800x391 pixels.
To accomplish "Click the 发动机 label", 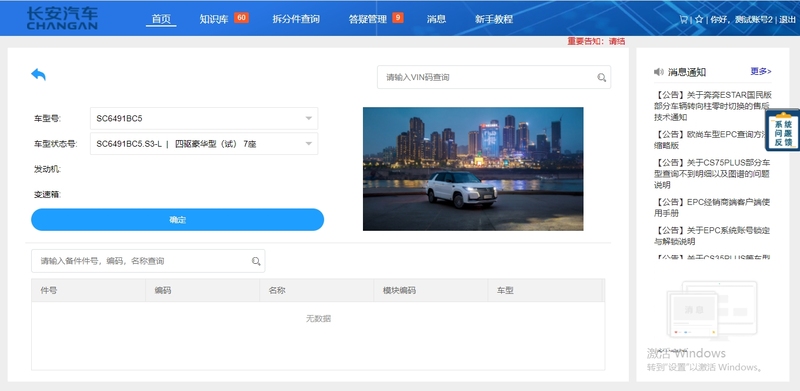I will pos(47,169).
